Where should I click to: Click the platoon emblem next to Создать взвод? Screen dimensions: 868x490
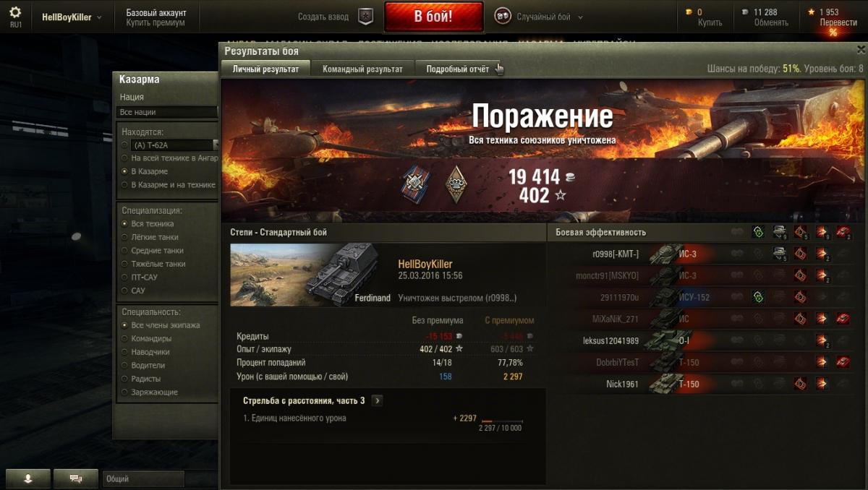point(366,17)
